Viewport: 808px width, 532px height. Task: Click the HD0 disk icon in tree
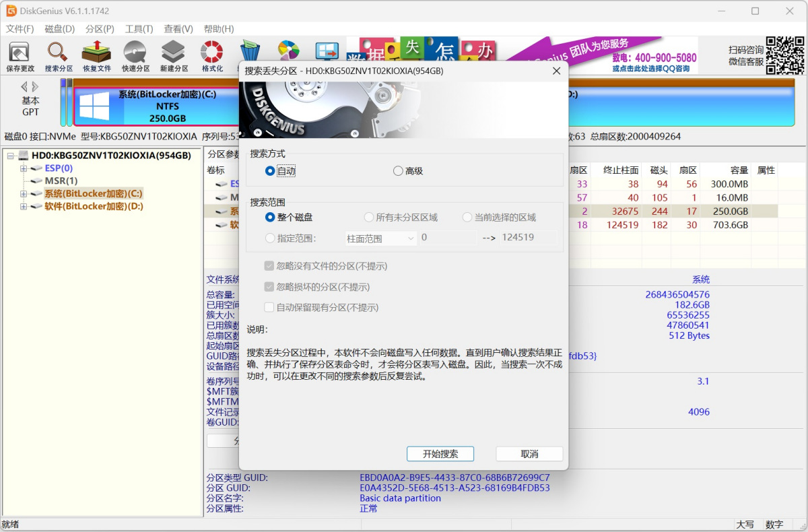pyautogui.click(x=24, y=156)
